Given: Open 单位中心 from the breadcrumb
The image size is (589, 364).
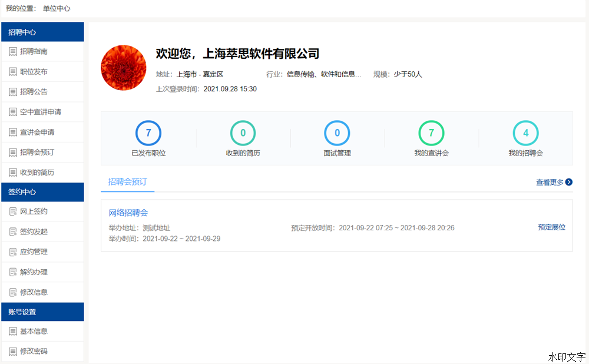Looking at the screenshot, I should coord(57,9).
